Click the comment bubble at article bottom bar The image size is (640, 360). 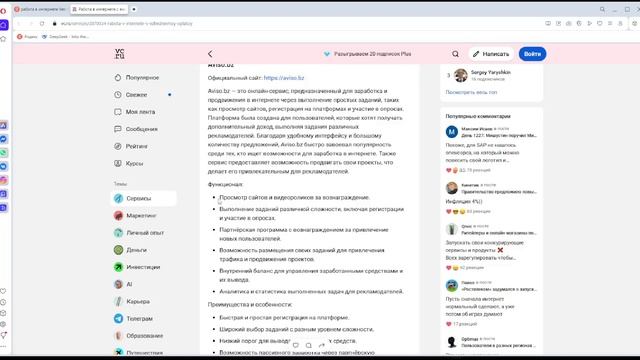[x=309, y=345]
